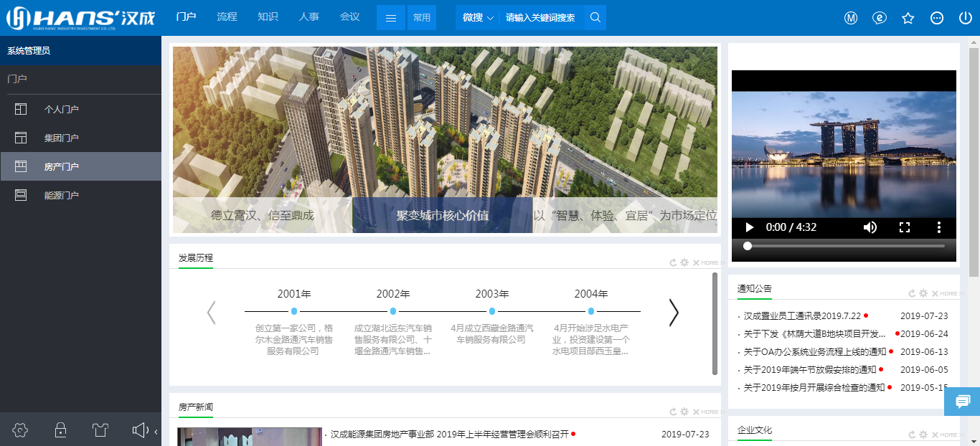The height and width of the screenshot is (446, 980).
Task: Open the video's three-dot options menu
Action: [939, 227]
